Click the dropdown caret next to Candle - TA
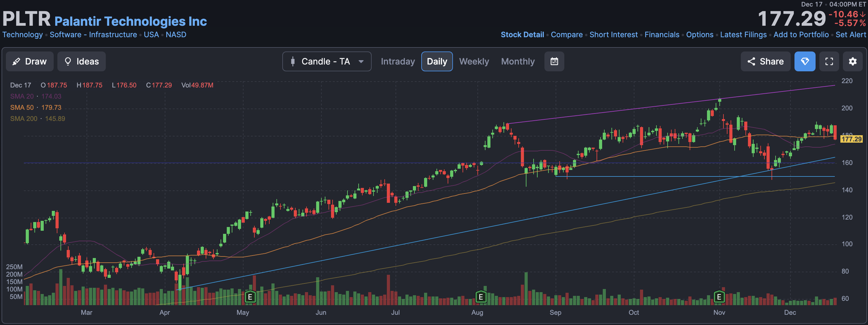The width and height of the screenshot is (868, 325). point(361,62)
